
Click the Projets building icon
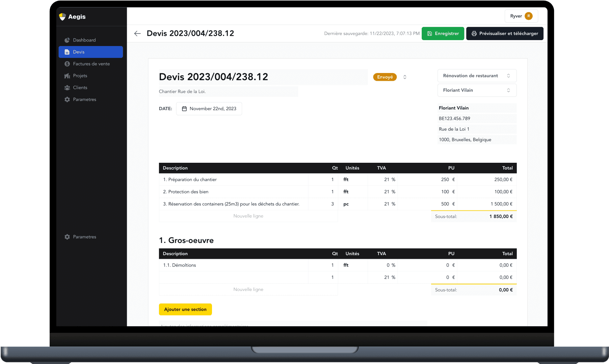click(x=67, y=76)
